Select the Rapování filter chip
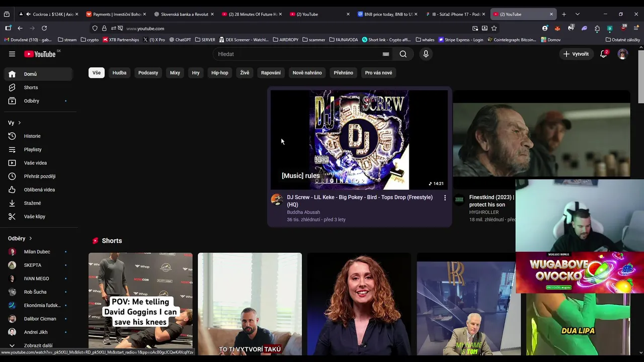This screenshot has height=362, width=644. coord(271,72)
